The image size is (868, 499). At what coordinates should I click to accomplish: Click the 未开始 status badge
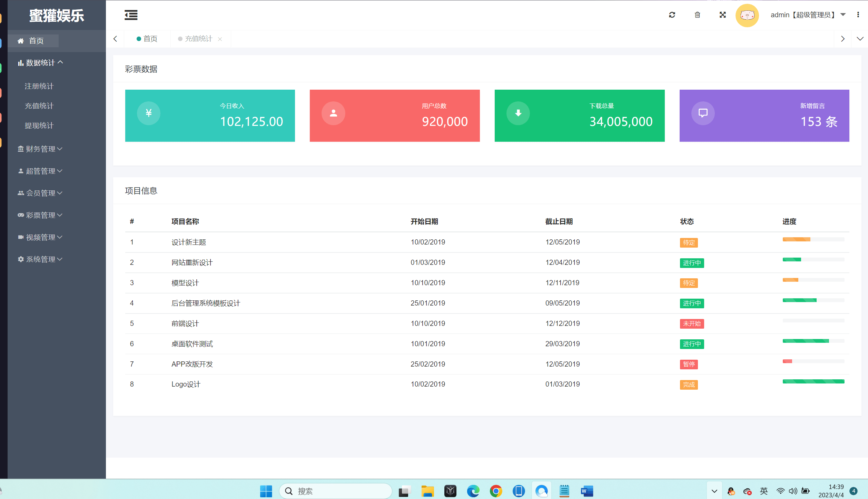pyautogui.click(x=692, y=323)
